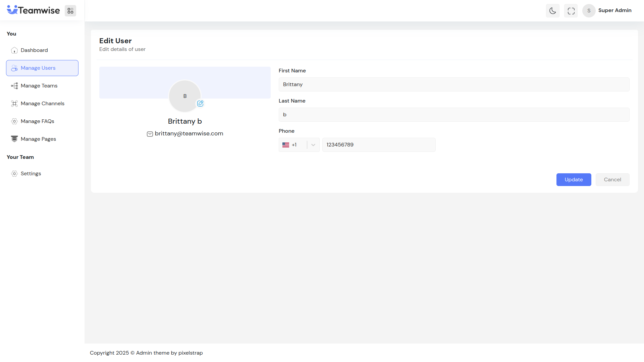This screenshot has width=644, height=362.
Task: Switch to dark mode with moon icon
Action: click(552, 11)
